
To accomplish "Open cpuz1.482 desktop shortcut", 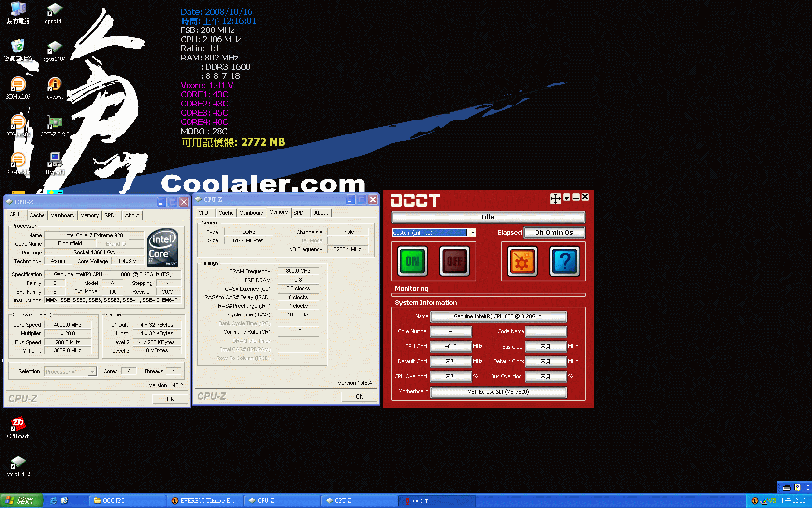I will click(x=18, y=466).
